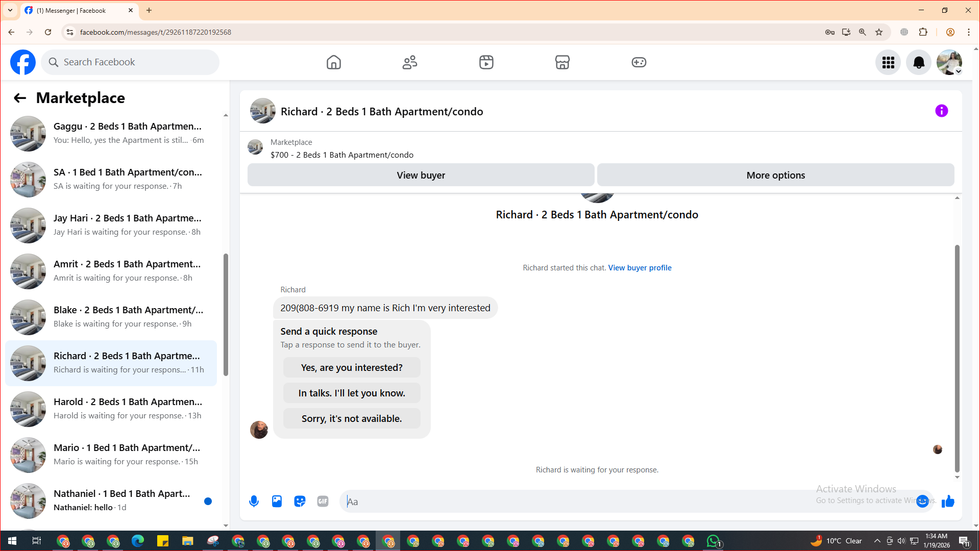Screen dimensions: 980x551
Task: Open the Marketplace storefront icon
Action: coord(562,62)
